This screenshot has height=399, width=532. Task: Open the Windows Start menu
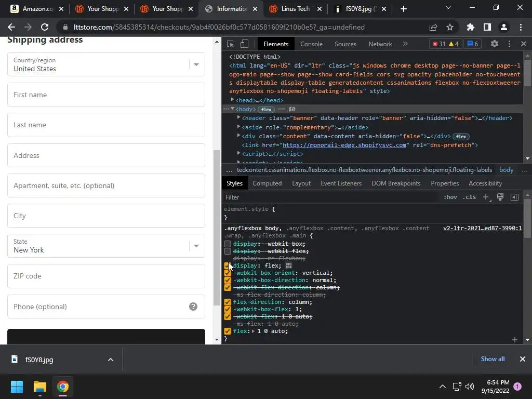[17, 387]
